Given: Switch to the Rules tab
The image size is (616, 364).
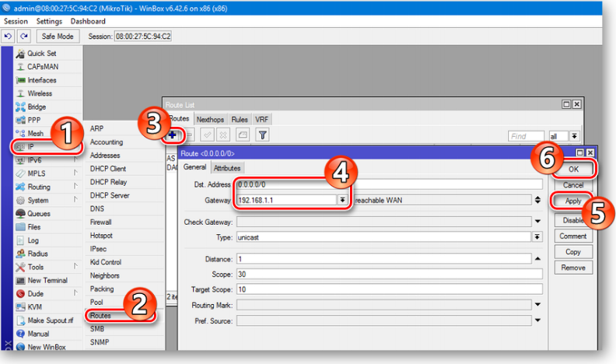Looking at the screenshot, I should 240,119.
